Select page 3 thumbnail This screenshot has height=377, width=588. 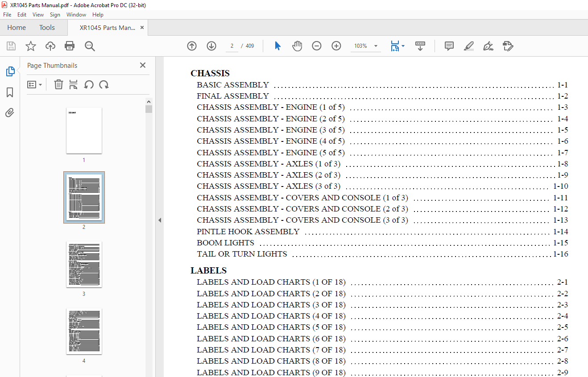84,264
